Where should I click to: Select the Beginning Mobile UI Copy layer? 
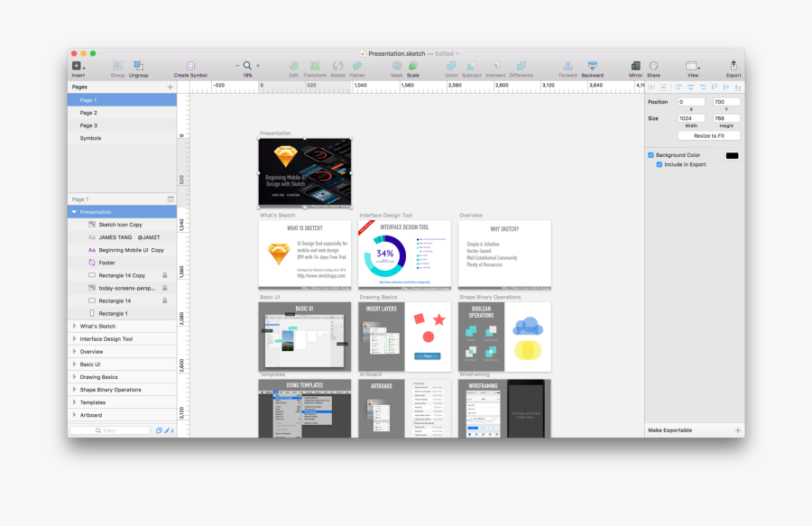click(x=122, y=250)
